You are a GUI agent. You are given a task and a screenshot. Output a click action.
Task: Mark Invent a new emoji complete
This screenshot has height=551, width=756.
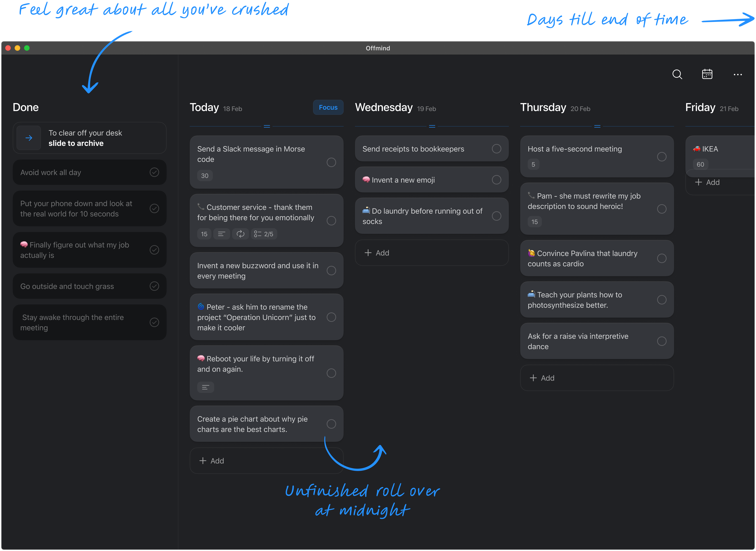(496, 180)
